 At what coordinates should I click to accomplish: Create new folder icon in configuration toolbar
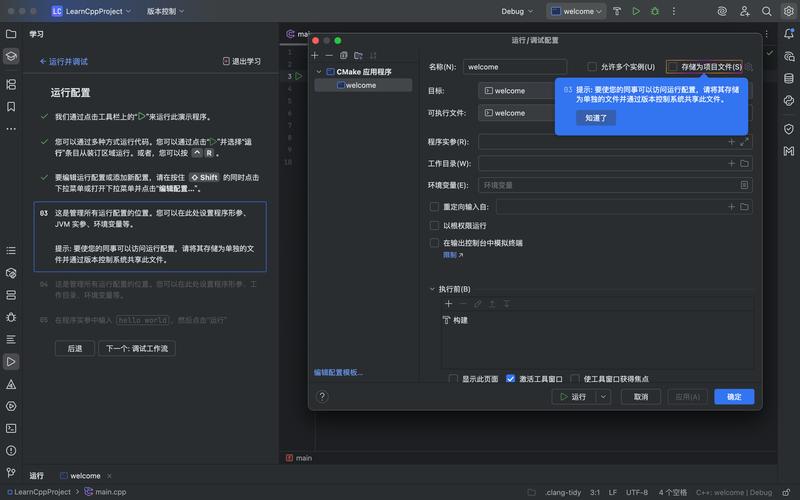[x=358, y=55]
